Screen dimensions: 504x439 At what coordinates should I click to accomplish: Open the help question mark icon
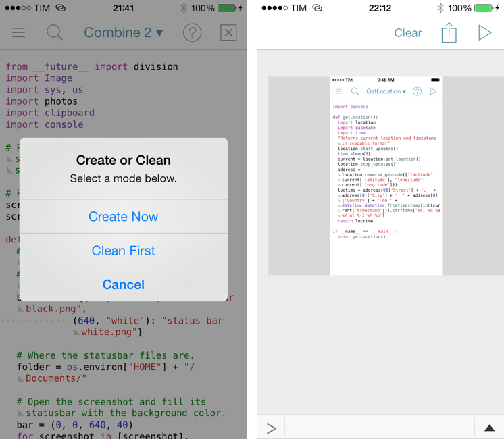click(x=193, y=32)
